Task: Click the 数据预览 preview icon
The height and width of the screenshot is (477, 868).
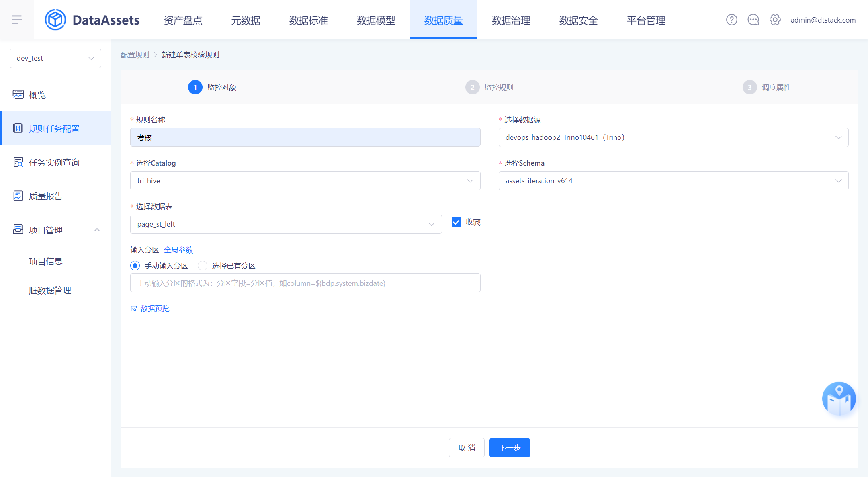Action: [x=134, y=309]
